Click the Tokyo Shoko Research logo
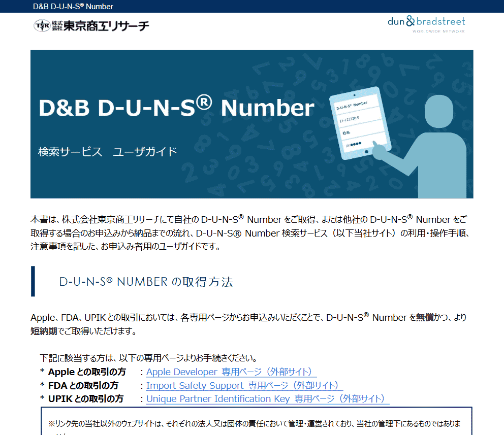 [91, 26]
